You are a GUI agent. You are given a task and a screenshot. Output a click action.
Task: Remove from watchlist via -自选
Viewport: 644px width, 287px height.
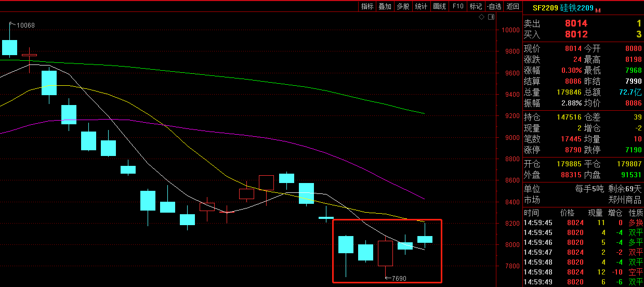tap(494, 6)
